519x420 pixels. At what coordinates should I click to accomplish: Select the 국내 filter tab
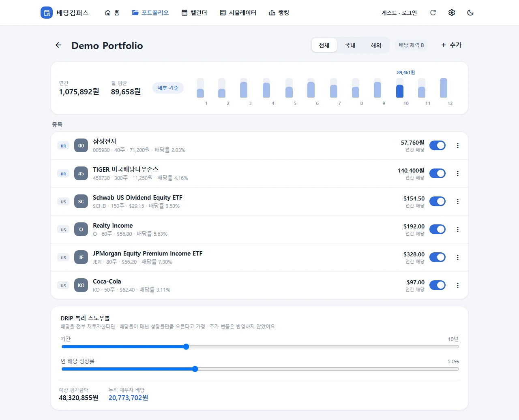pos(350,45)
